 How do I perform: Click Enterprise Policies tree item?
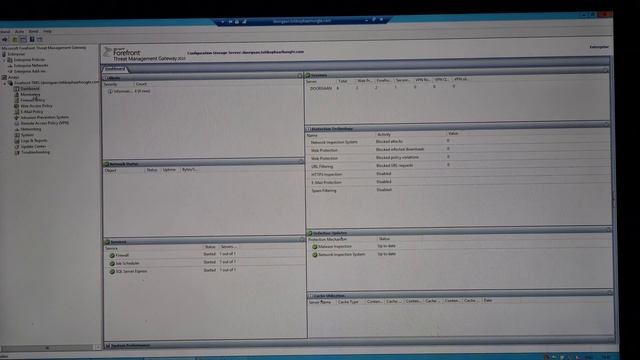point(29,60)
